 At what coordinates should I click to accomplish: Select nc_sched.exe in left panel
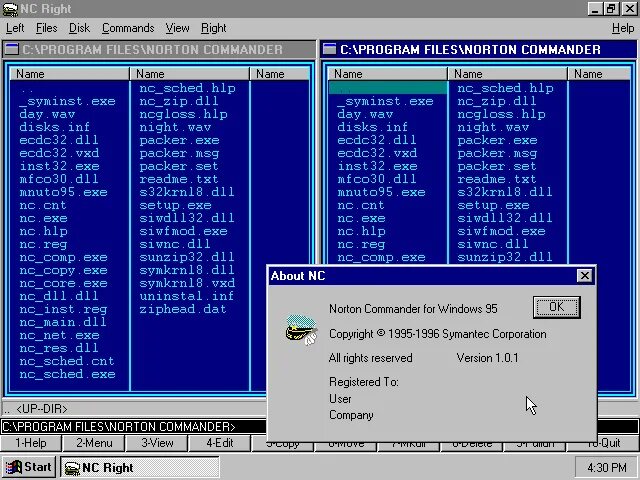(67, 374)
